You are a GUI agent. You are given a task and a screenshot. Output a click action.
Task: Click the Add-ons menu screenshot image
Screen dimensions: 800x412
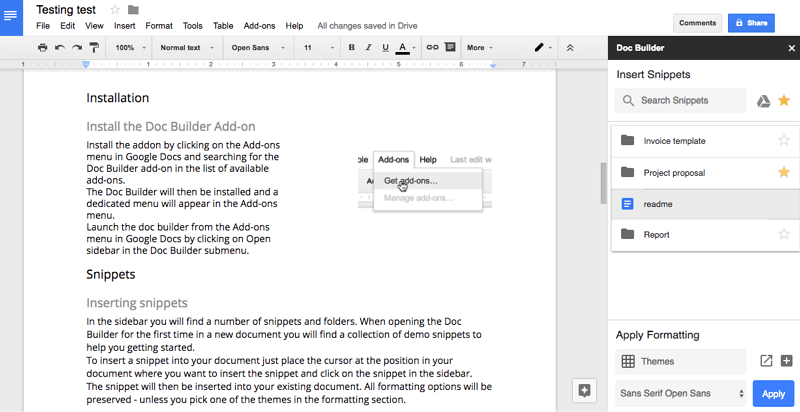pos(425,182)
